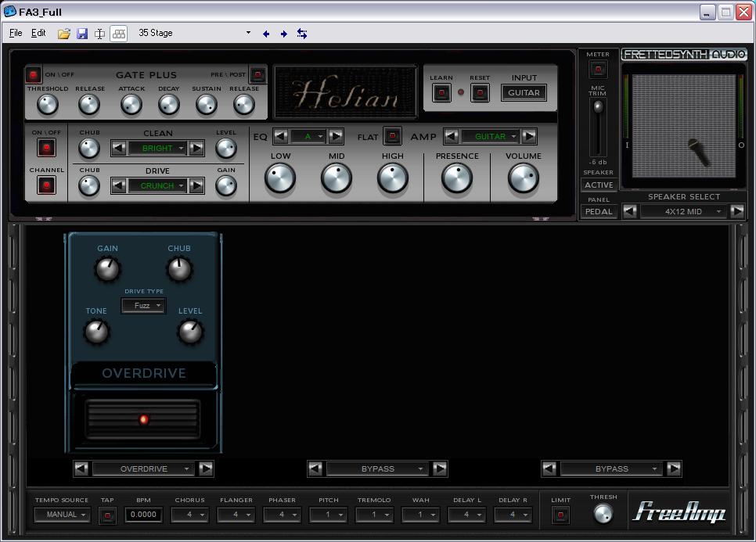Next effect in right BYPASS slot
Viewport: 756px width, 542px height.
pyautogui.click(x=674, y=468)
